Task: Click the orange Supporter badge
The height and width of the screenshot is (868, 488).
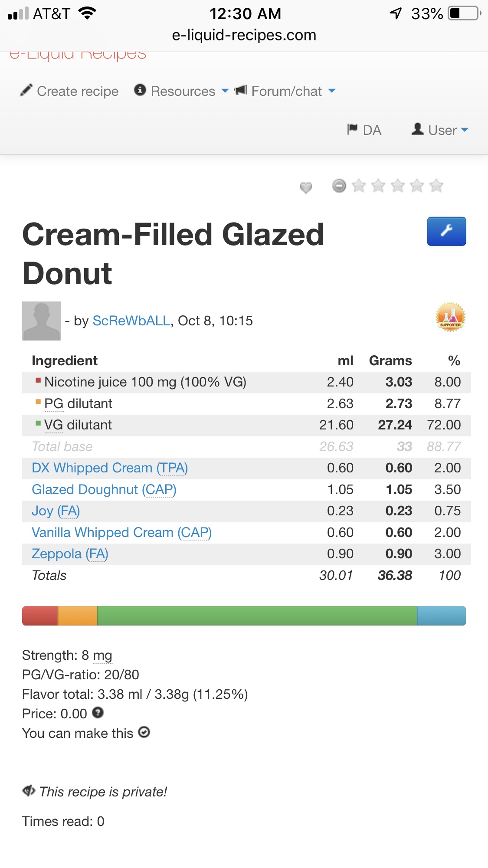Action: [450, 317]
